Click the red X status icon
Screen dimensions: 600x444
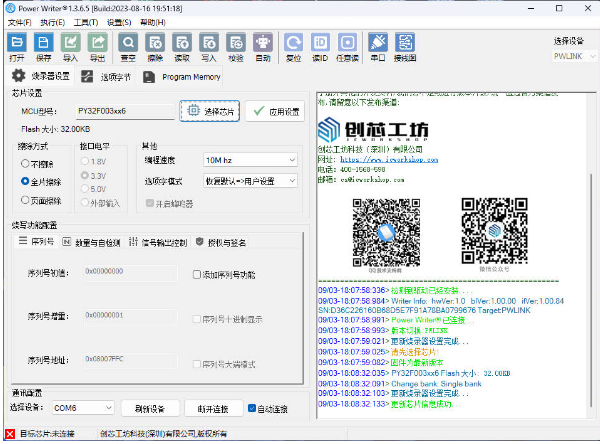pos(10,434)
